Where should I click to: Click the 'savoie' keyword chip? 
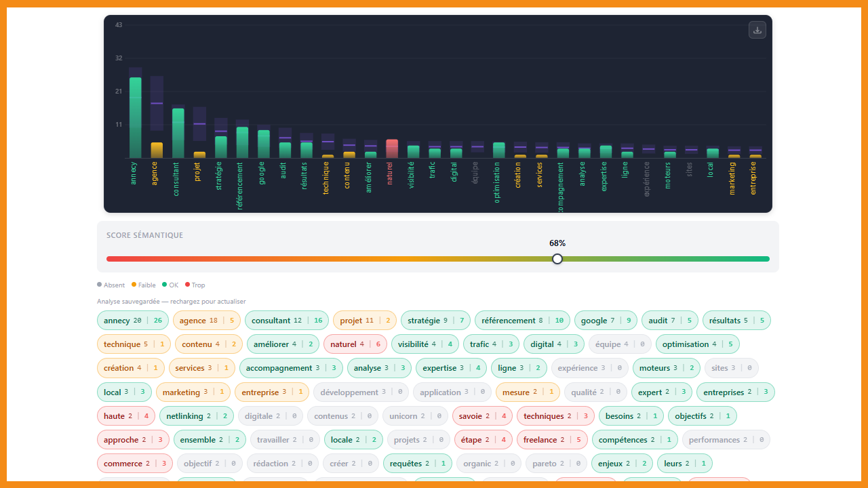[x=482, y=416]
